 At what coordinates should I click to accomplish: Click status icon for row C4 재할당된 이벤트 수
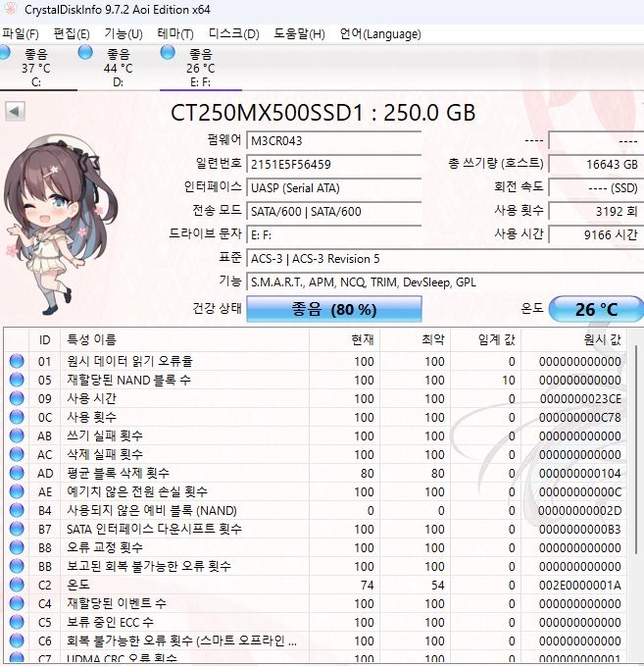click(x=17, y=603)
